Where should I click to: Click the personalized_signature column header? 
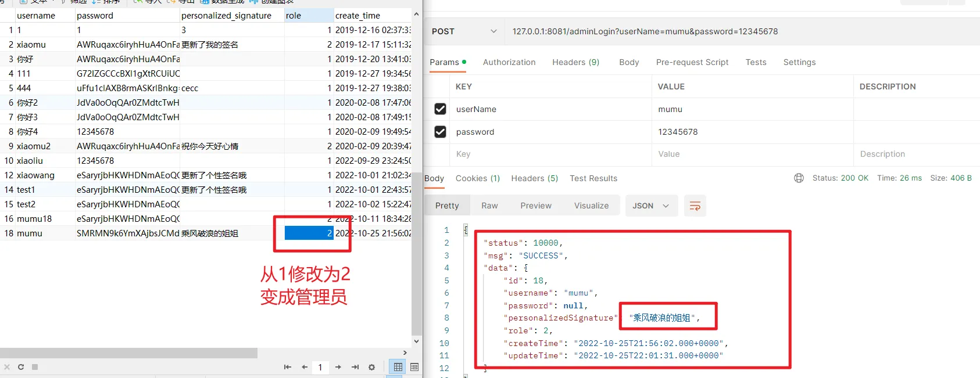[x=232, y=16]
